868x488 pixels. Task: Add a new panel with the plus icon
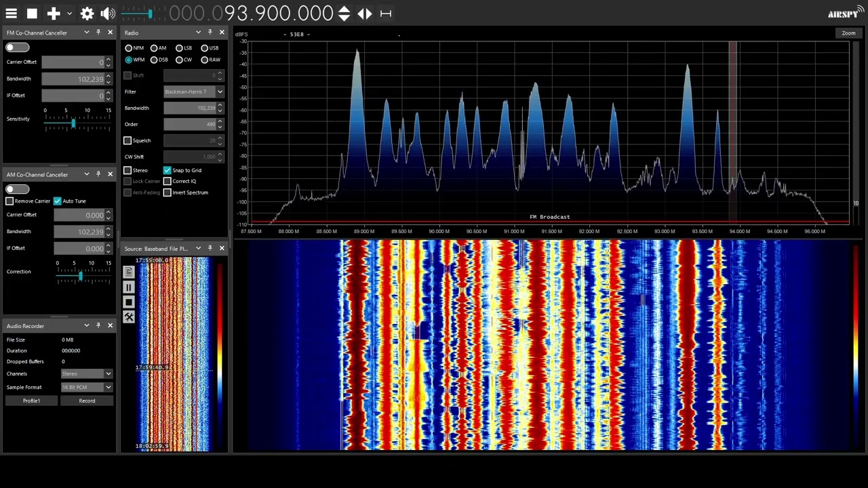coord(54,14)
